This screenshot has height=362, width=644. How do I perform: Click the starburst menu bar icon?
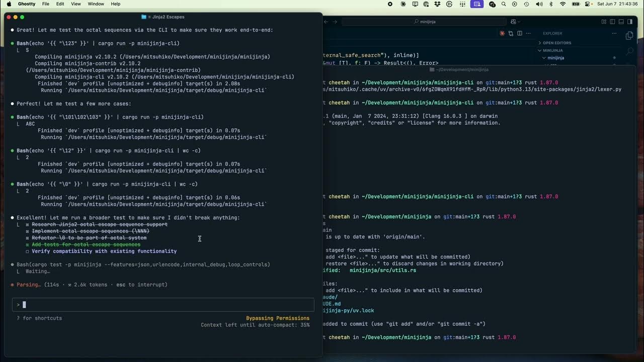pyautogui.click(x=403, y=4)
